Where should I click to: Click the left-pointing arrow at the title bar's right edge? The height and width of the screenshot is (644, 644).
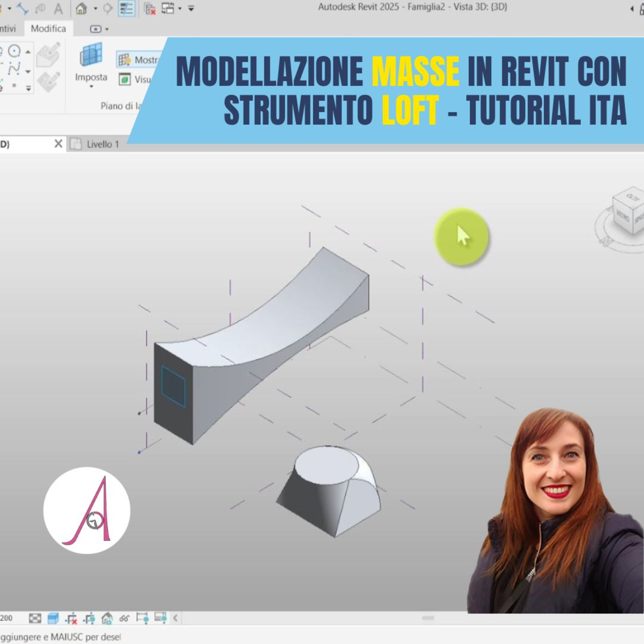click(x=632, y=9)
